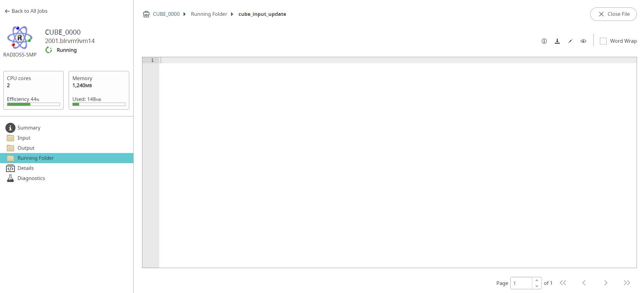Toggle the eye view icon

point(583,41)
